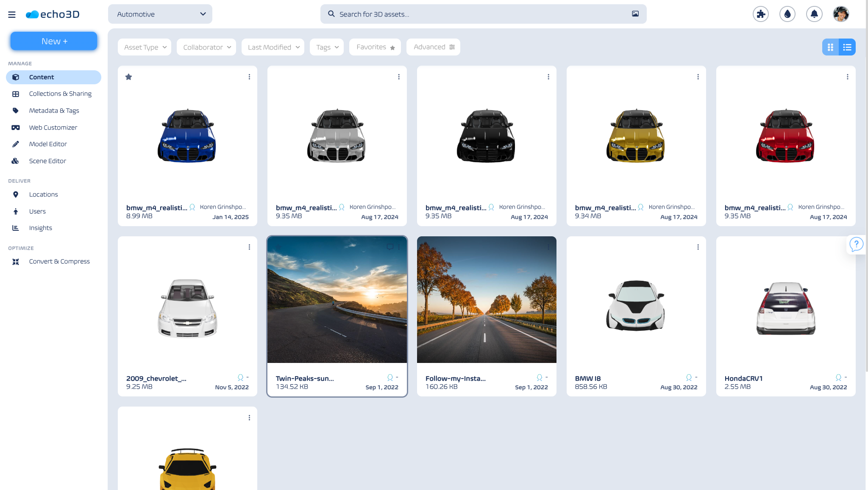Click the image search icon in the search bar
The width and height of the screenshot is (868, 490).
click(x=635, y=14)
